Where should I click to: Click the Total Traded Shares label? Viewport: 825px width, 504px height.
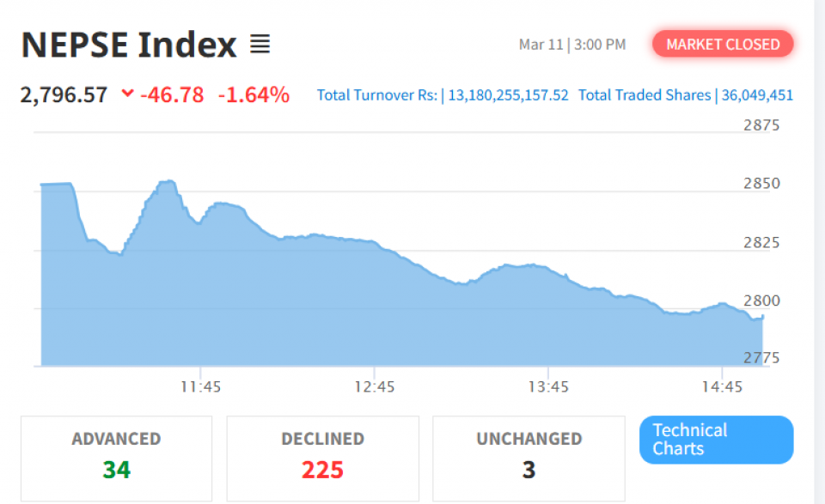tap(645, 95)
